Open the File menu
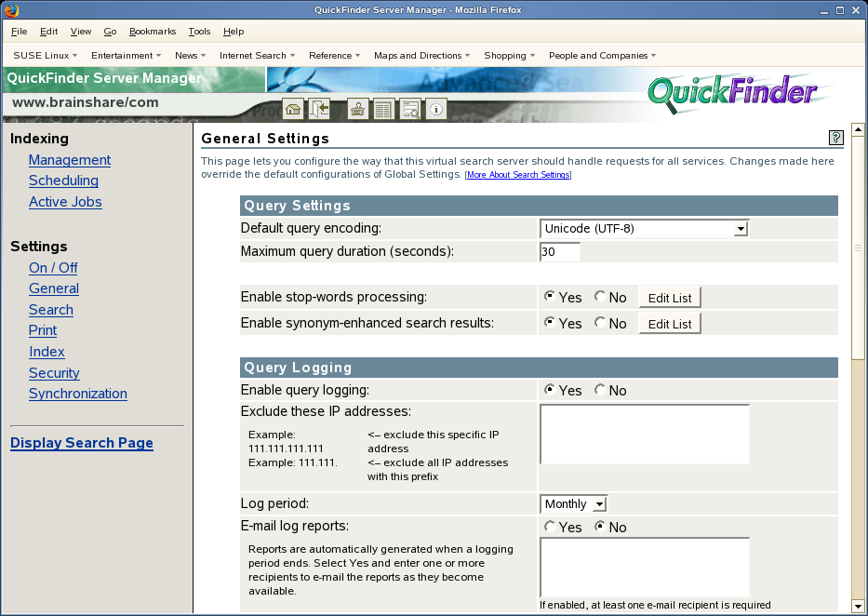Image resolution: width=868 pixels, height=616 pixels. point(19,32)
